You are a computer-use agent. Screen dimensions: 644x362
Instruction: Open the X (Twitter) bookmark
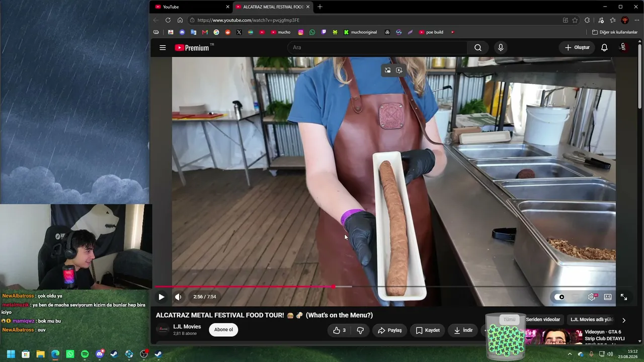tap(239, 32)
